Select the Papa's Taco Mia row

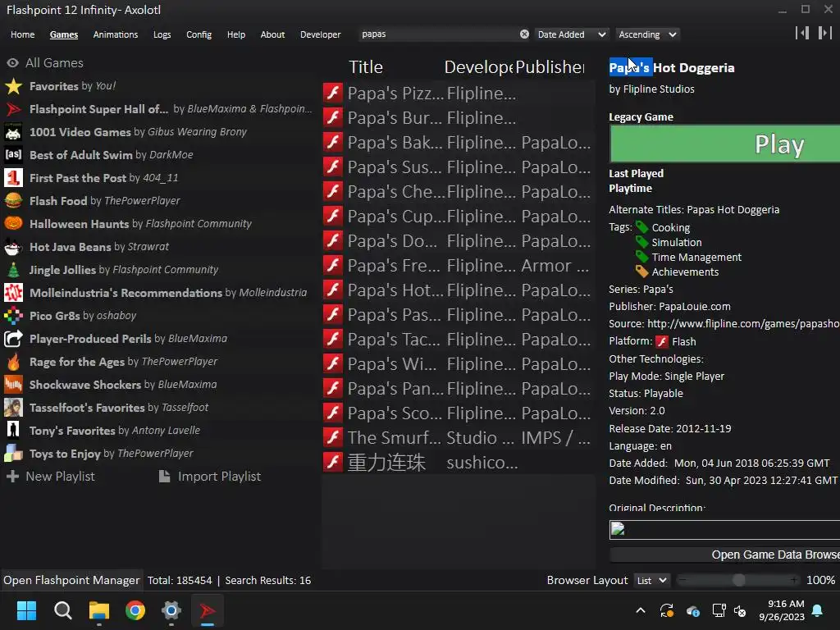pos(458,339)
